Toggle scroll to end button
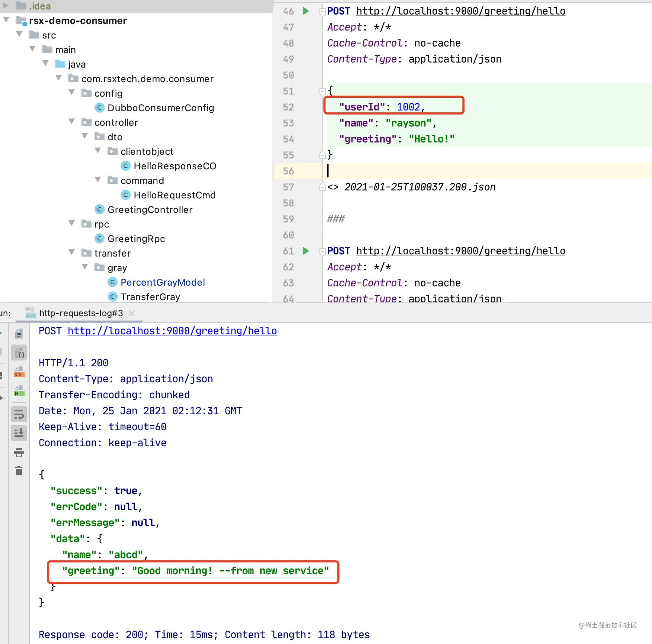Image resolution: width=652 pixels, height=644 pixels. coord(19,432)
